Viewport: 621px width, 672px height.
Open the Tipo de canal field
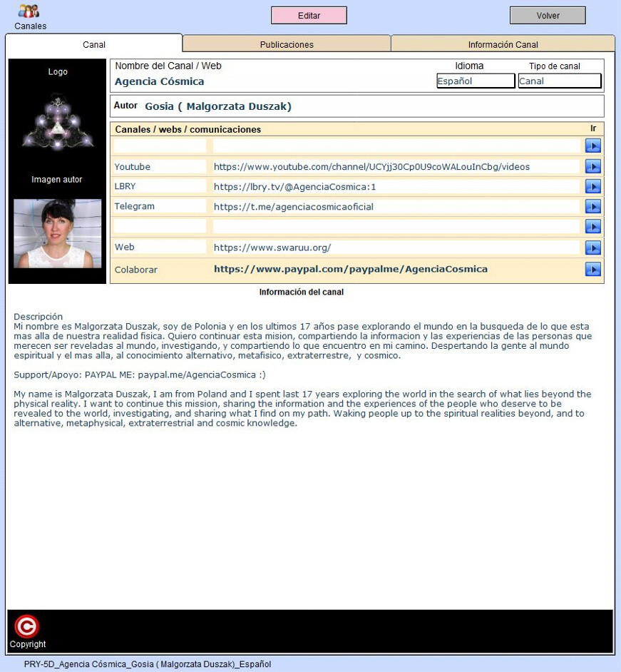559,81
